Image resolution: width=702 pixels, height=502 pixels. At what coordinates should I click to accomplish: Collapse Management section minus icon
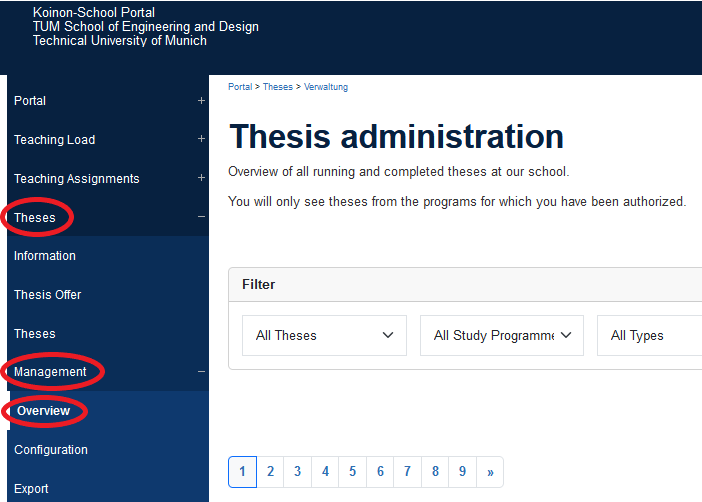click(201, 372)
